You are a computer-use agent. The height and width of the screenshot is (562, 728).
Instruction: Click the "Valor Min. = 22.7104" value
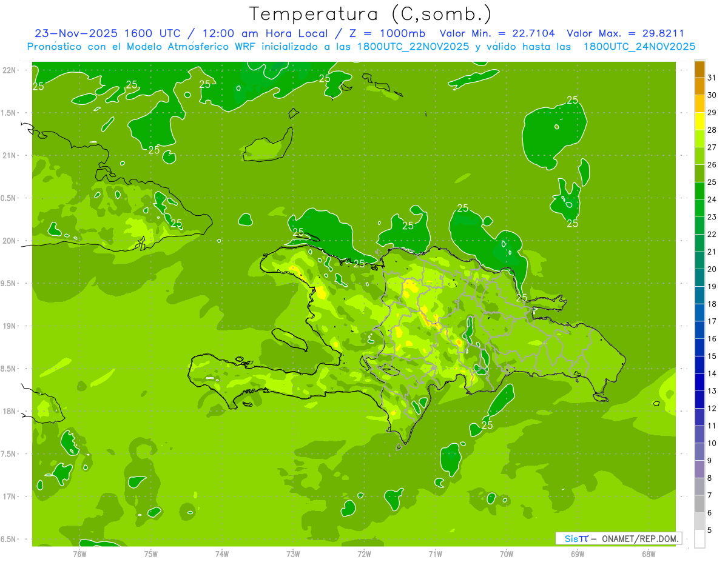pyautogui.click(x=497, y=33)
